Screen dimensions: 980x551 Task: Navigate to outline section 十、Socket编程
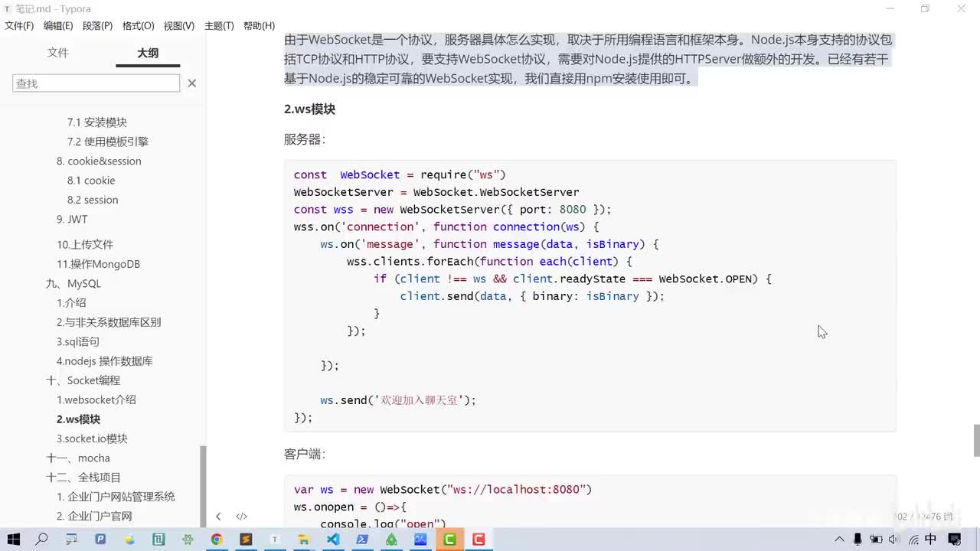coord(83,380)
